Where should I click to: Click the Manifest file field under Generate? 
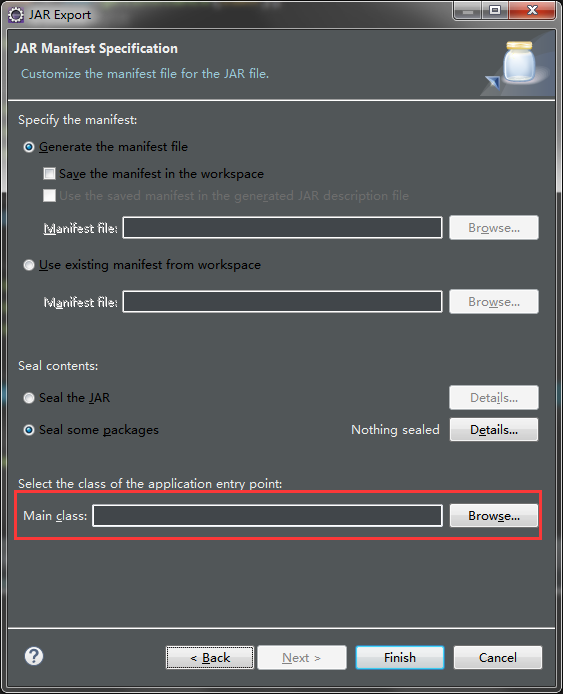[x=282, y=227]
